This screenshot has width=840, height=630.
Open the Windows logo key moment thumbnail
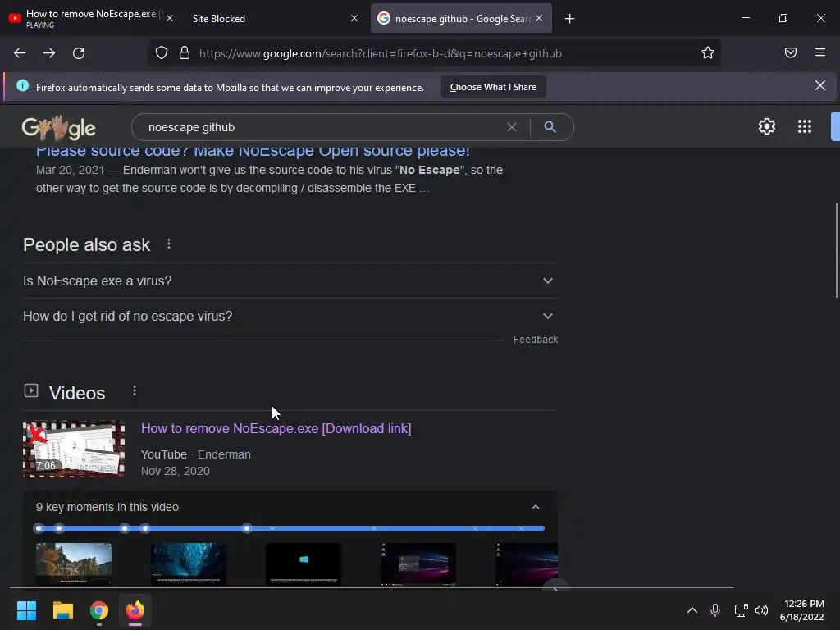tap(304, 564)
